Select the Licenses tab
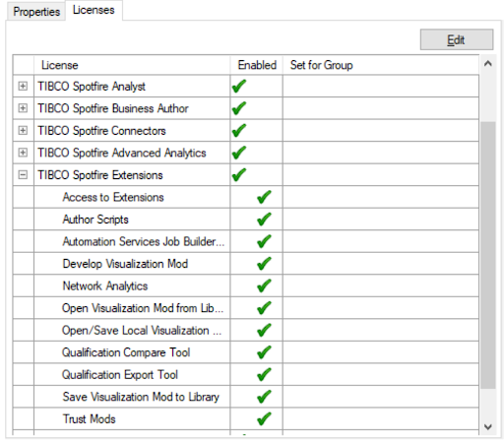504x443 pixels. click(94, 10)
